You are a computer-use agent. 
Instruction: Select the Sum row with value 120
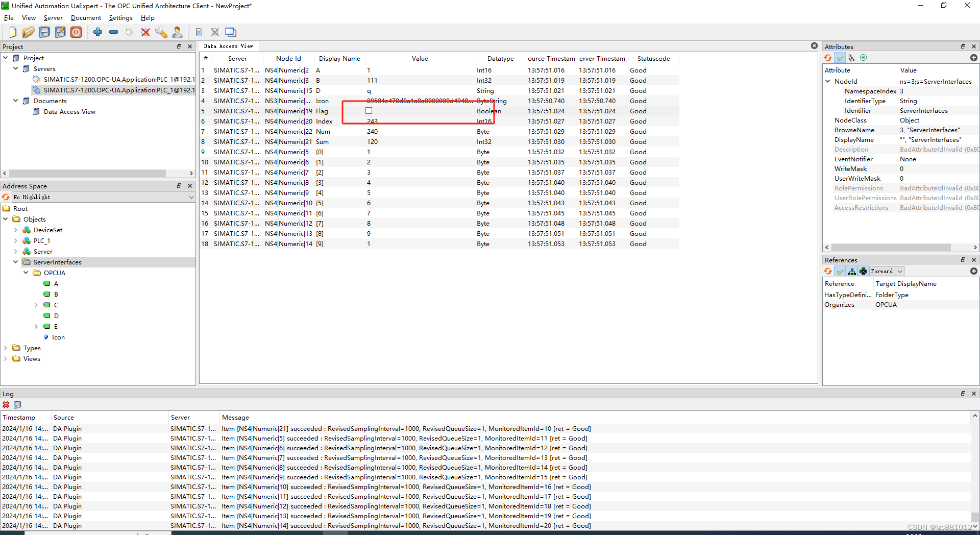439,141
